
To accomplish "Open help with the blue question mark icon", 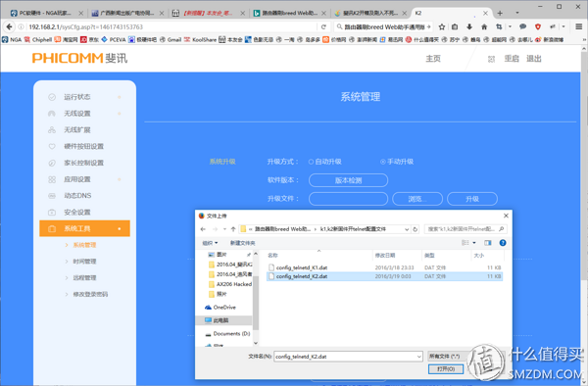I will (503, 243).
